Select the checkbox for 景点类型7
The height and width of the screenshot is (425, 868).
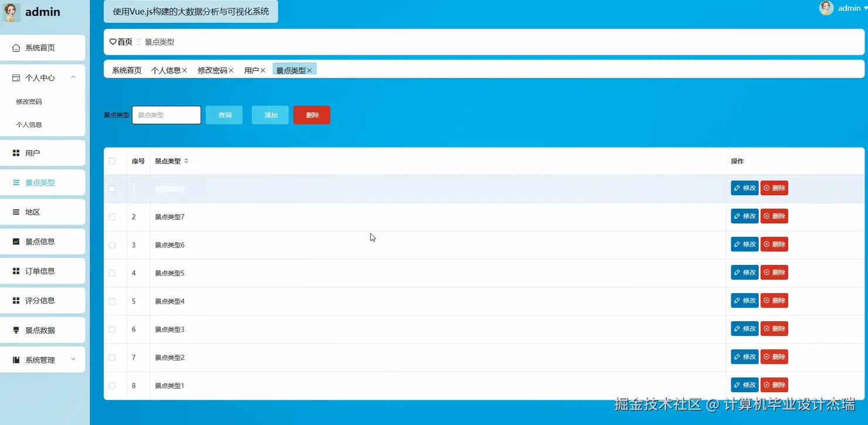point(112,217)
